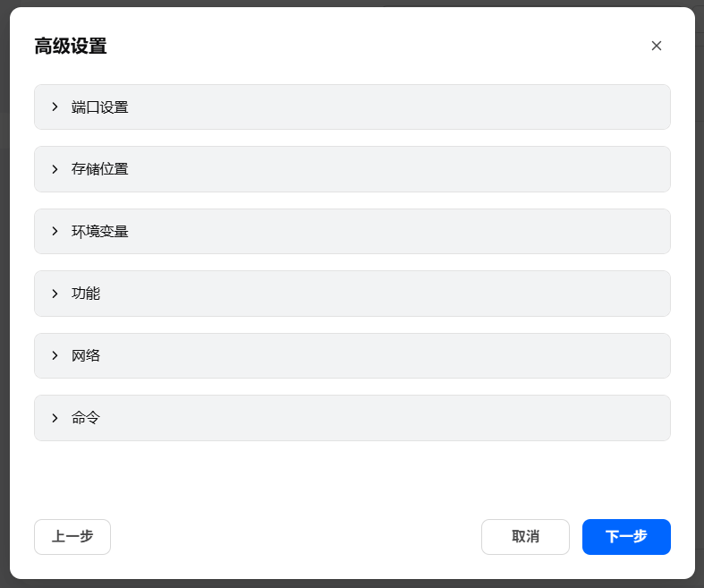Open the 环境变量 collapsible panel
This screenshot has height=588, width=704.
[352, 232]
